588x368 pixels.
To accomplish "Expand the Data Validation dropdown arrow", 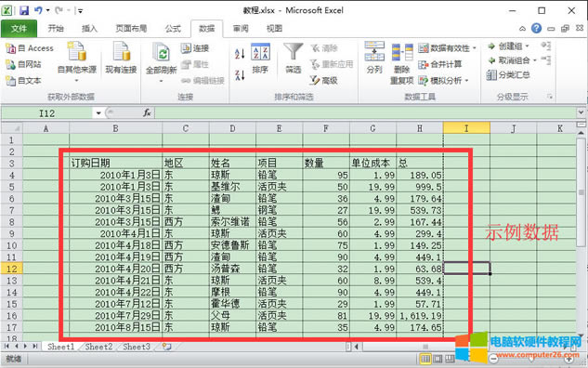I will (x=475, y=48).
